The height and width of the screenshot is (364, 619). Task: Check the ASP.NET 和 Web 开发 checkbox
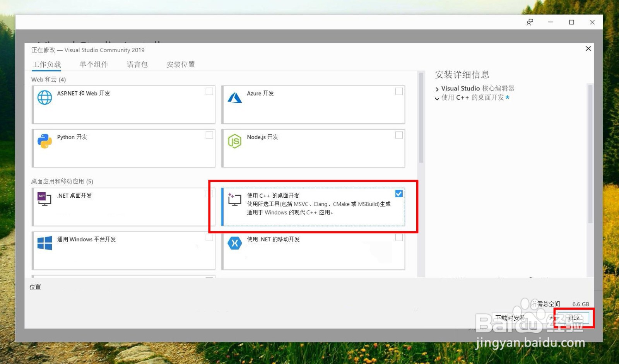coord(209,91)
